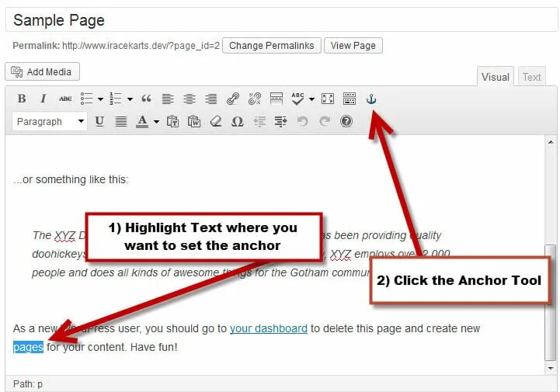This screenshot has width=560, height=392.
Task: Toggle italic formatting
Action: (x=43, y=99)
